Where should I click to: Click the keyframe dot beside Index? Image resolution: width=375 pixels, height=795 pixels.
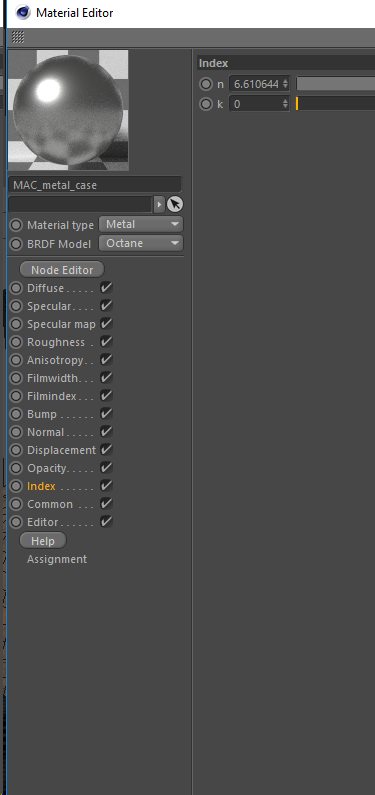17,486
